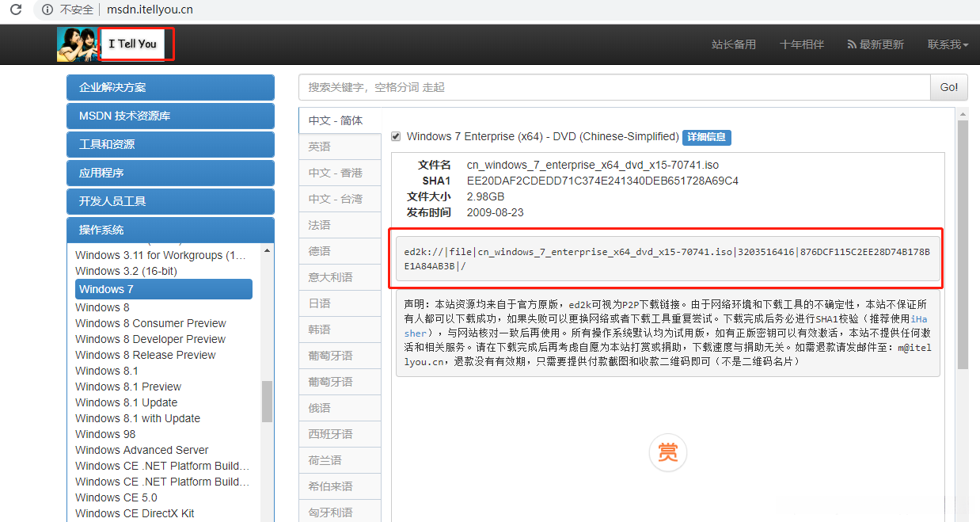Select Windows CE DirectX Kit entry
Image resolution: width=980 pixels, height=522 pixels.
pyautogui.click(x=135, y=513)
